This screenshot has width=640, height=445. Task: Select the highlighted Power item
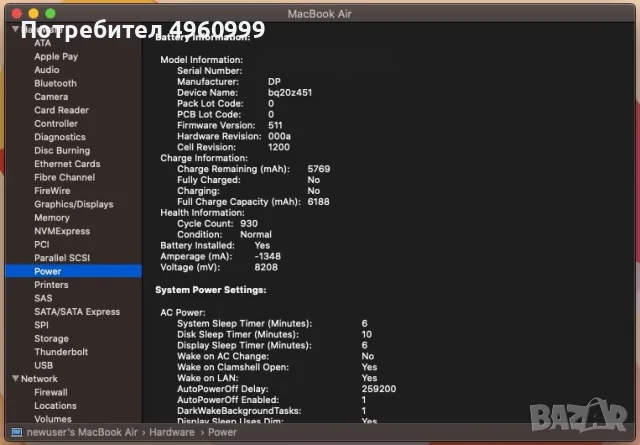pyautogui.click(x=74, y=271)
